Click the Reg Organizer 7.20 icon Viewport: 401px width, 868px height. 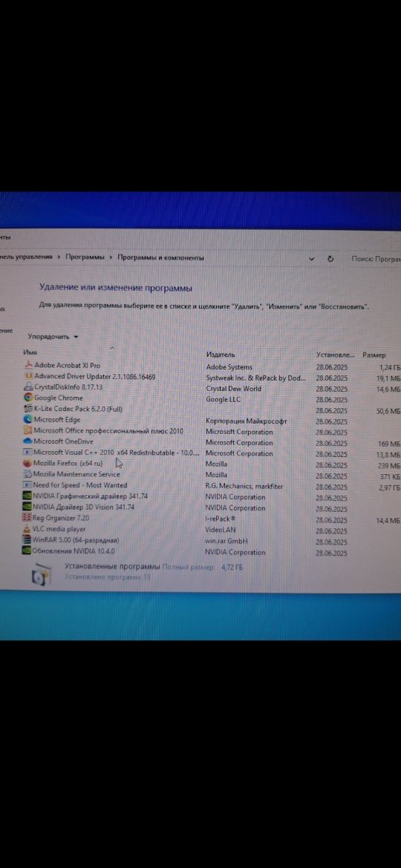click(x=27, y=518)
